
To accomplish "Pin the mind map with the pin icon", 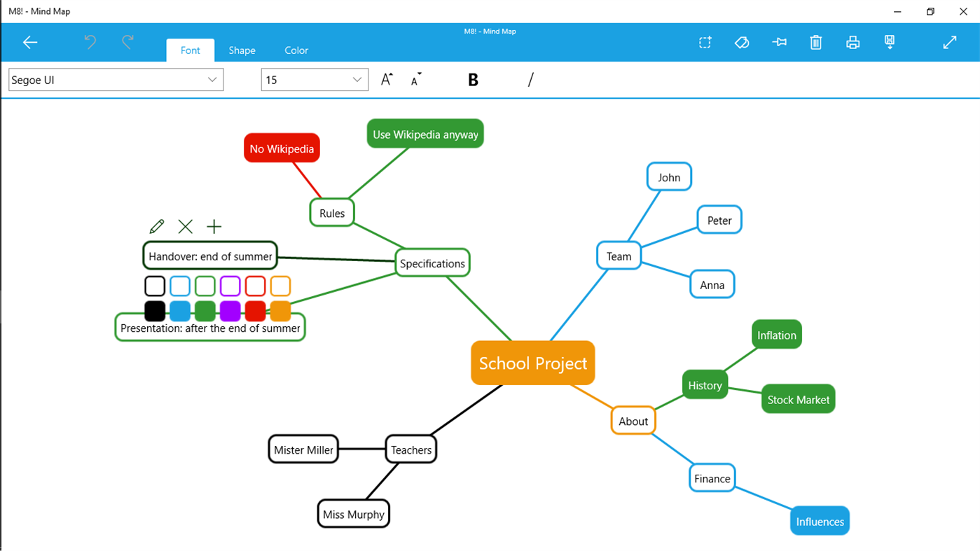I will coord(779,42).
